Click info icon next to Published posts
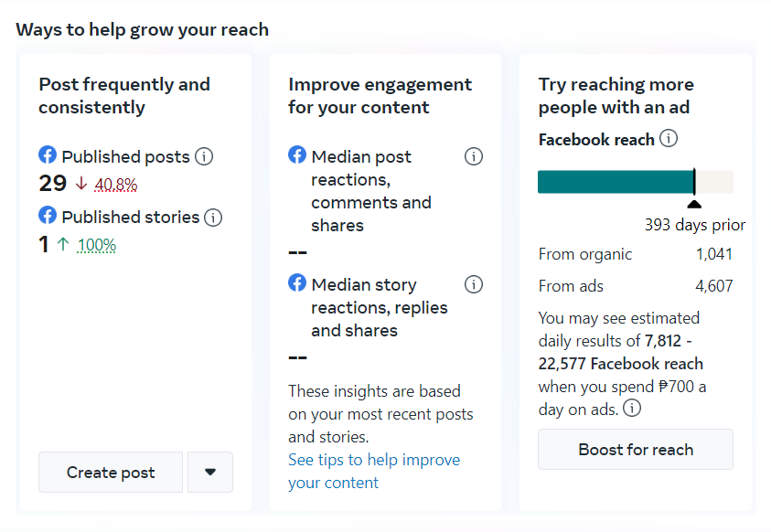771x532 pixels. click(204, 156)
